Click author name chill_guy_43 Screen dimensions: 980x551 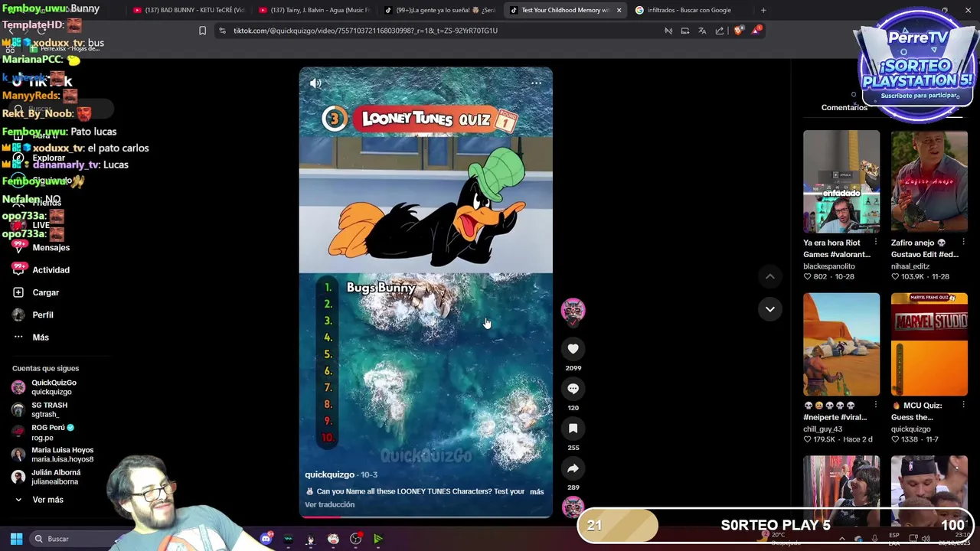coord(823,429)
